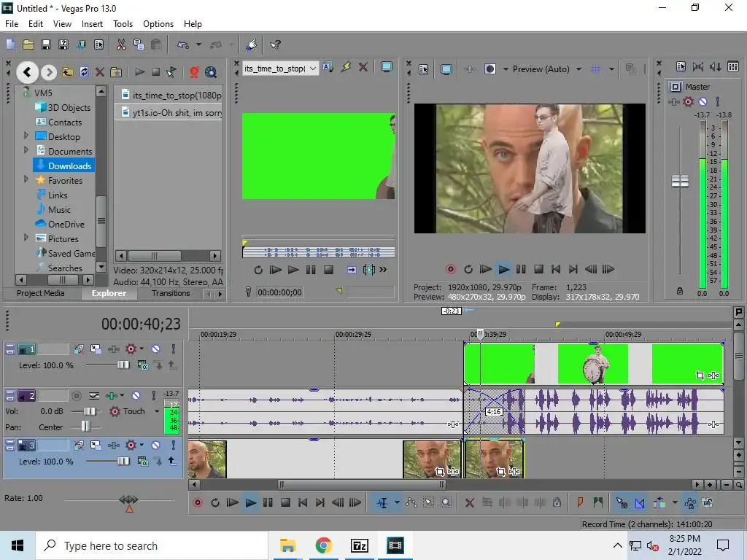Expand the Desktop folder in Explorer tree

pyautogui.click(x=26, y=136)
